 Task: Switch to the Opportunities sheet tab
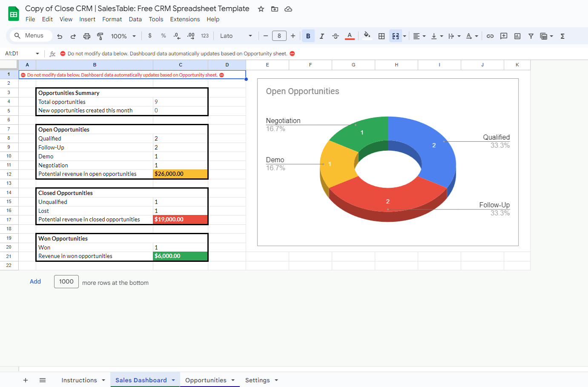point(207,380)
